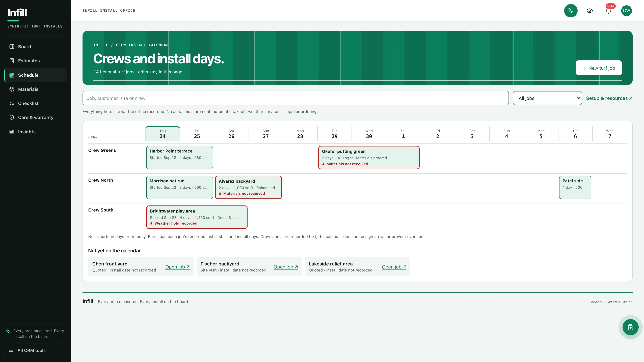
Task: Open the Morrison pet run job
Action: coord(179,187)
